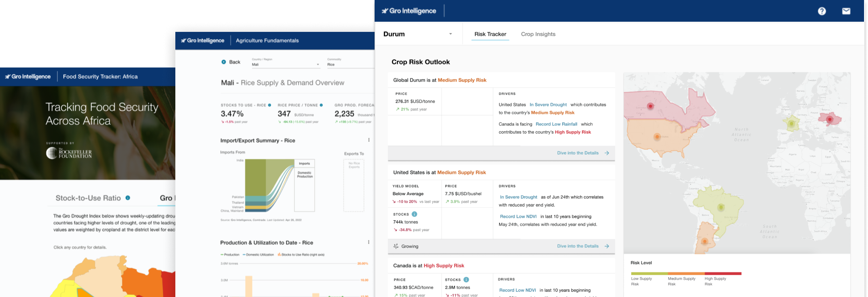Click Food Security Tracker: Africa header title
This screenshot has width=868, height=297.
(100, 76)
